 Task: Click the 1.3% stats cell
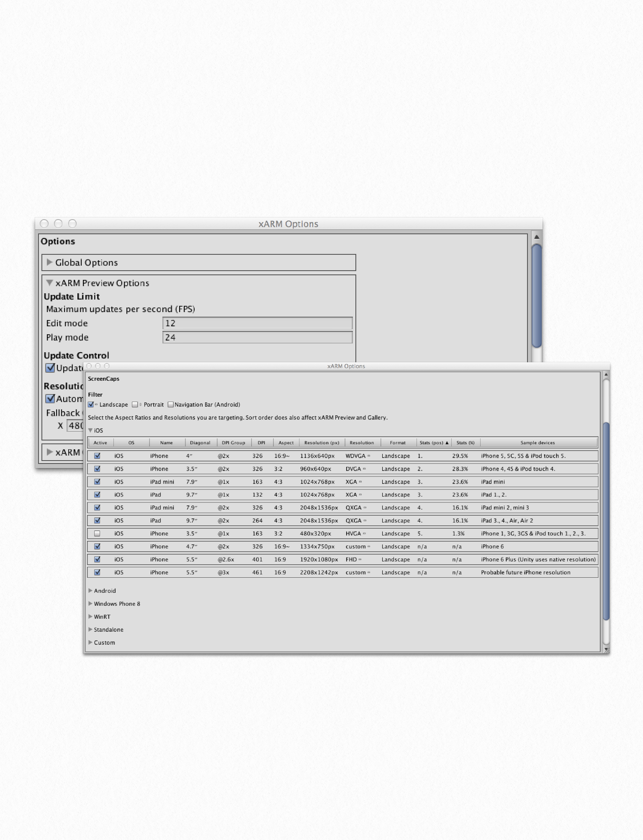tap(458, 533)
